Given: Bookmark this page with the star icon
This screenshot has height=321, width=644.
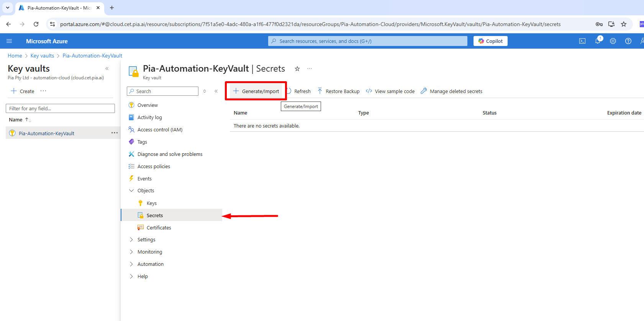Looking at the screenshot, I should pyautogui.click(x=624, y=24).
